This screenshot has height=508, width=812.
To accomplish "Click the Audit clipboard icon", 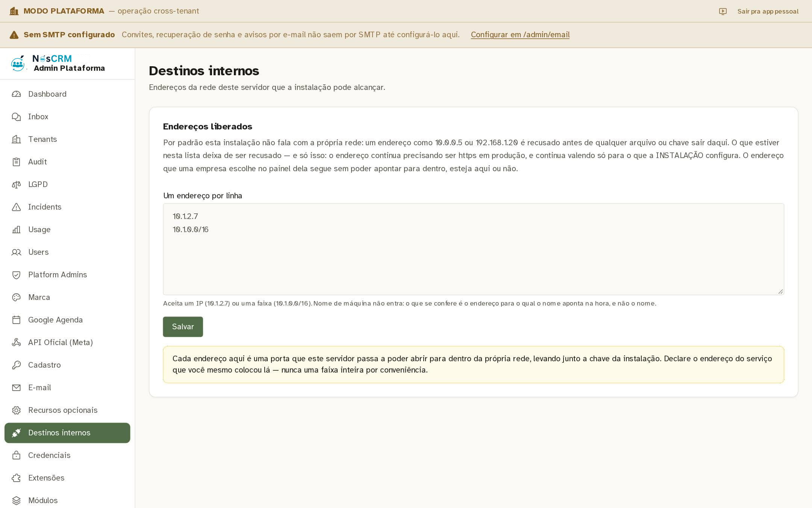I will tap(16, 162).
